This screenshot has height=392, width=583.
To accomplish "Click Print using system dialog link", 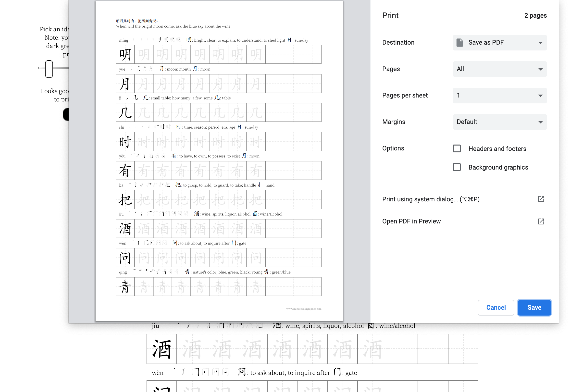I will click(431, 199).
